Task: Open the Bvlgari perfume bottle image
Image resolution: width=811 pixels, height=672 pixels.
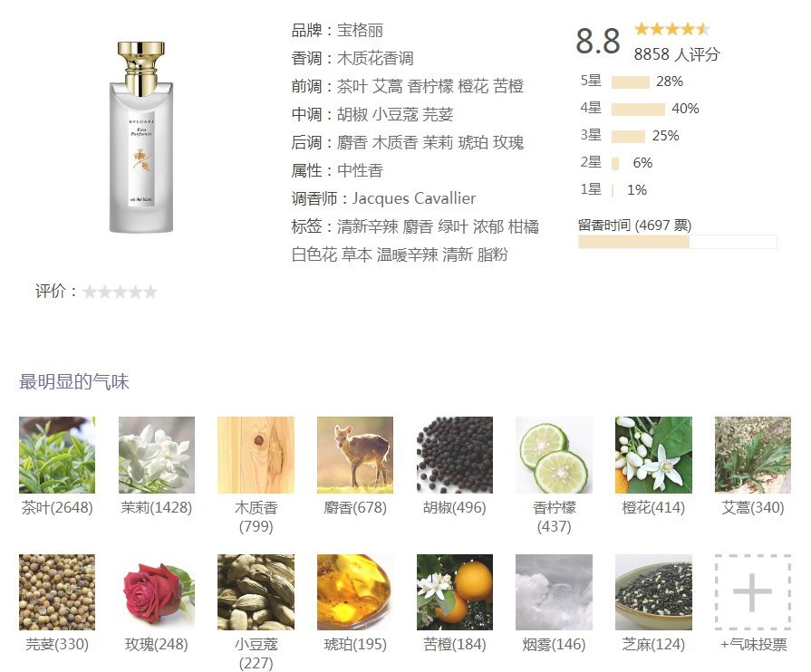Action: pyautogui.click(x=140, y=137)
